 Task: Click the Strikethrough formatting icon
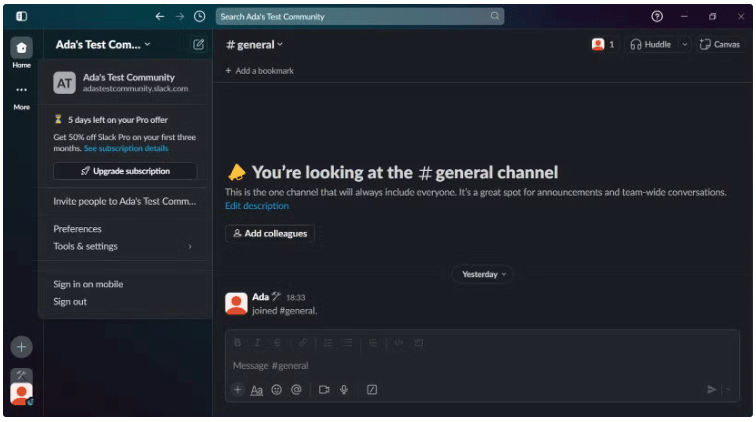[x=277, y=343]
